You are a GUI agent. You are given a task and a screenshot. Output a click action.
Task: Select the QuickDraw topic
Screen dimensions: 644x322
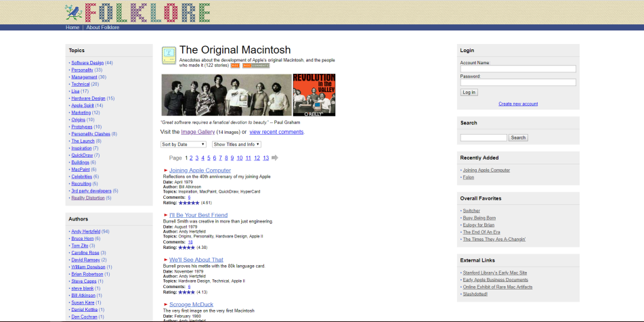[x=82, y=156]
